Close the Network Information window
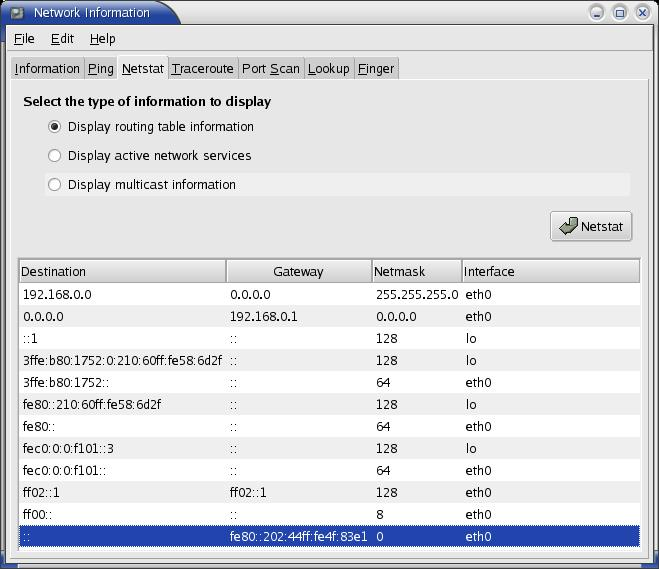This screenshot has height=569, width=659. 643,13
